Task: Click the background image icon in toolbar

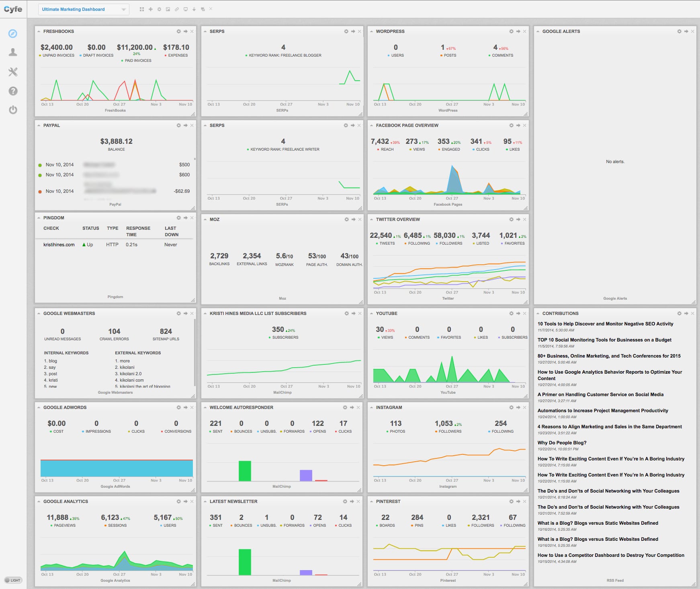Action: 168,9
